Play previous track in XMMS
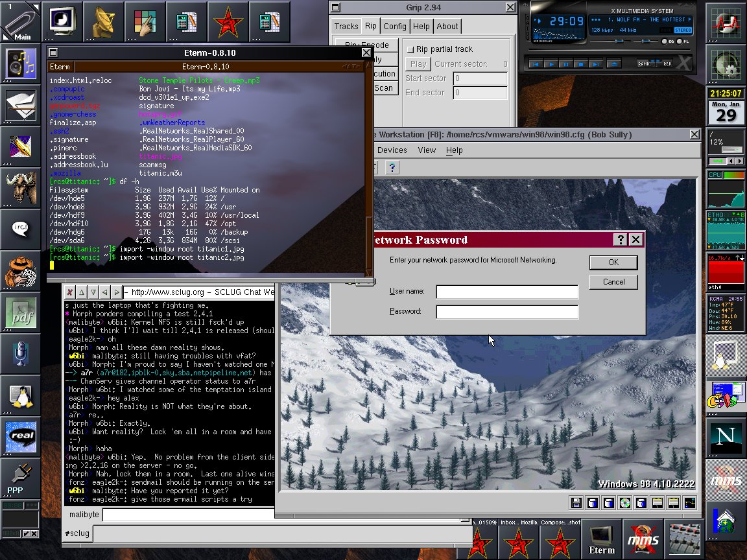Viewport: 747px width, 560px height. tap(536, 64)
